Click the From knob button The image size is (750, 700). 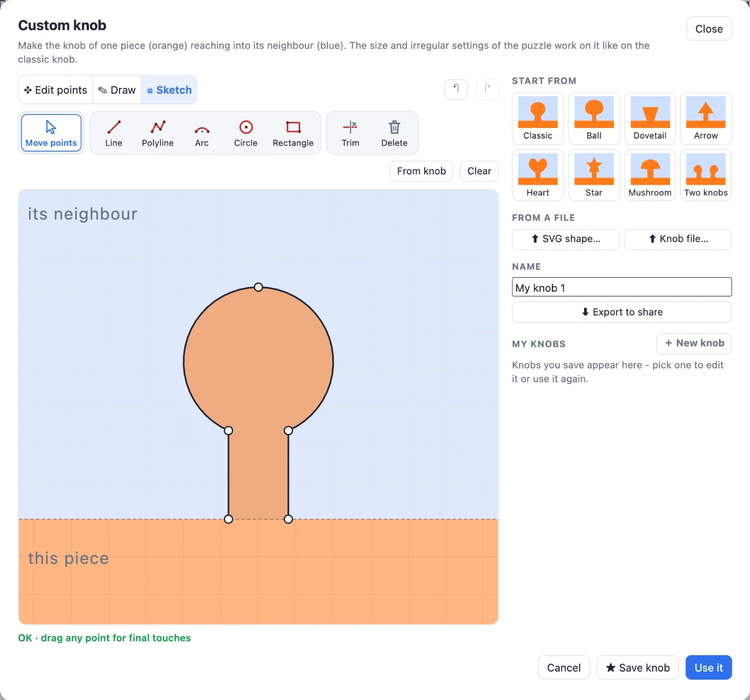[422, 171]
